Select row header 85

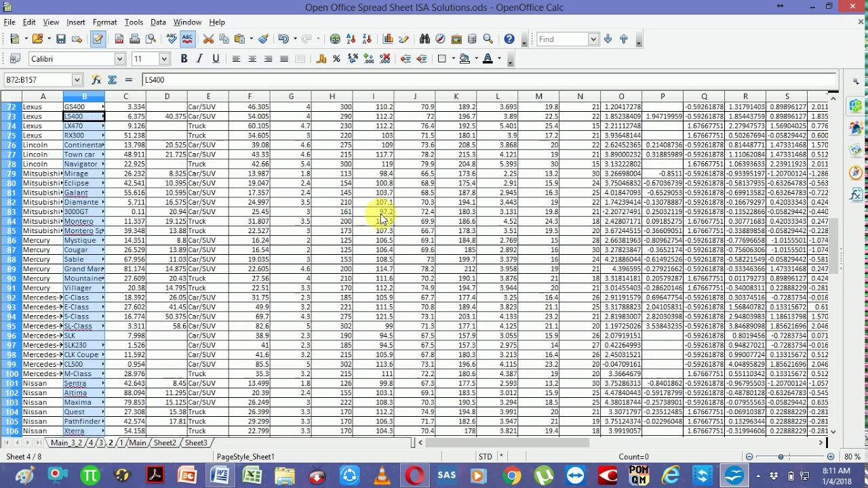(x=10, y=231)
